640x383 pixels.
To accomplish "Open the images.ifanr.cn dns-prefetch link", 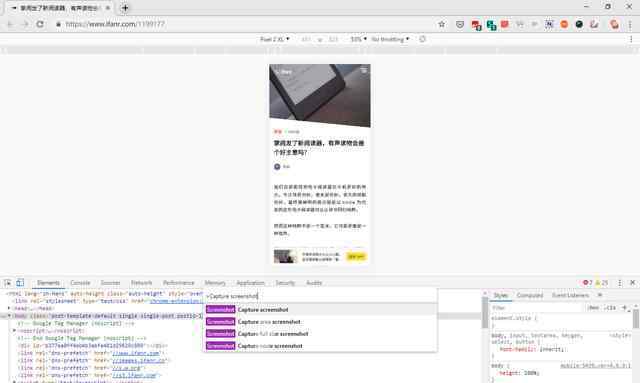I will click(139, 361).
